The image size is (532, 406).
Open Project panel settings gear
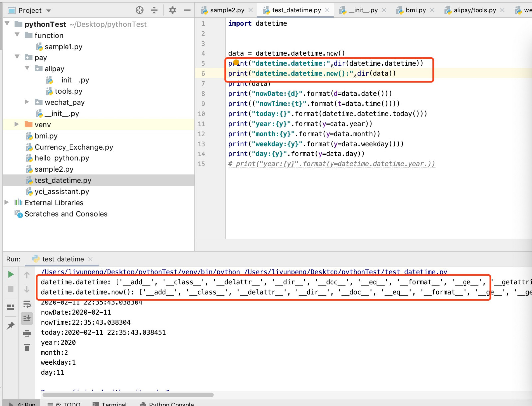click(x=172, y=10)
